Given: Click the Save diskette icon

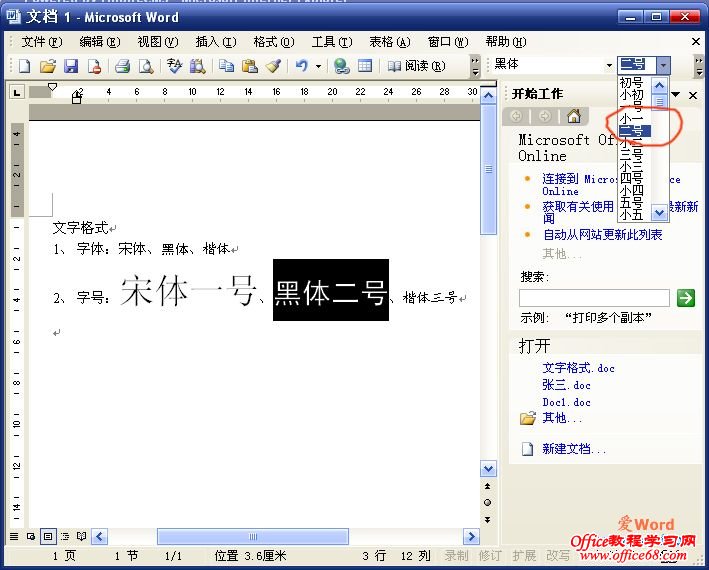Looking at the screenshot, I should point(70,66).
